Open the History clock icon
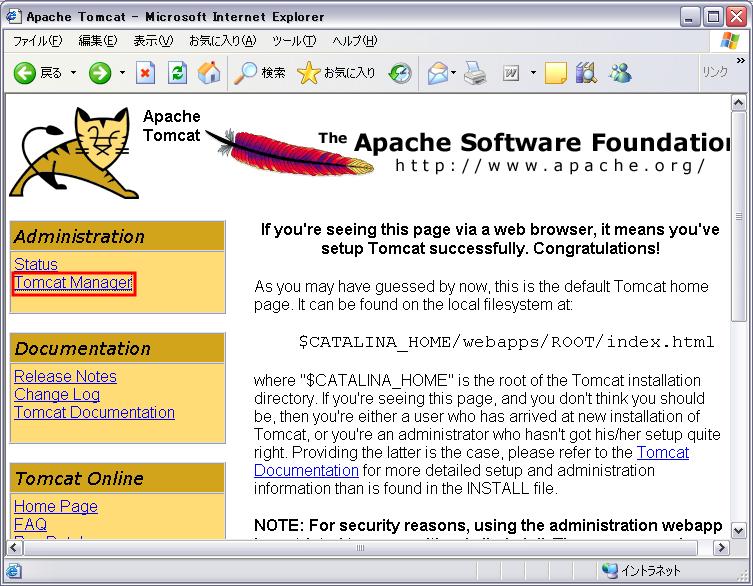The width and height of the screenshot is (753, 586). point(400,73)
